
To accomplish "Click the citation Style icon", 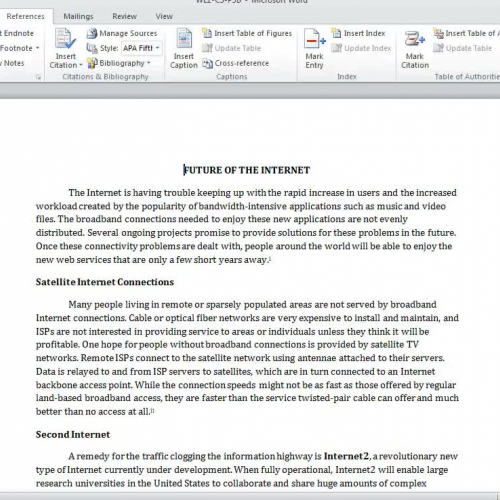I will coord(92,48).
